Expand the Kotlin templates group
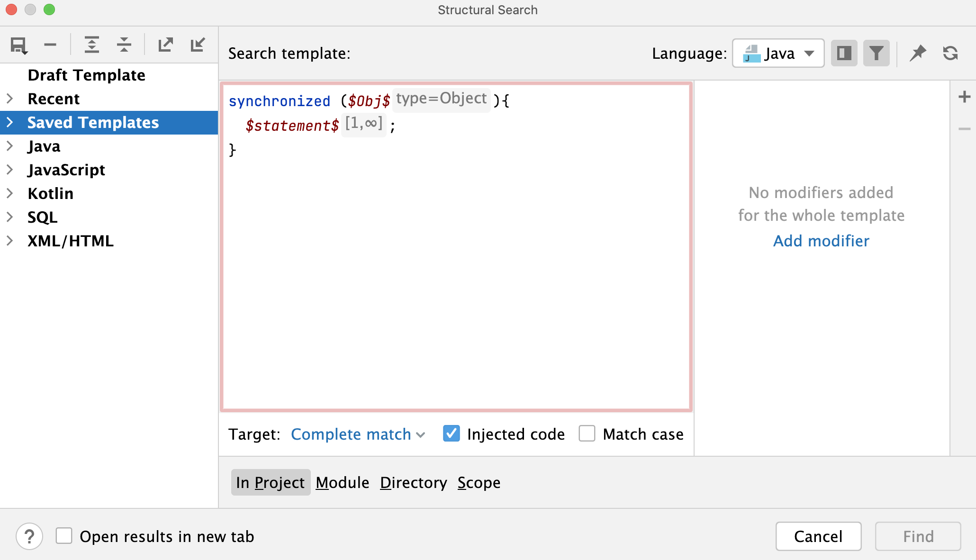This screenshot has width=976, height=560. pos(10,193)
